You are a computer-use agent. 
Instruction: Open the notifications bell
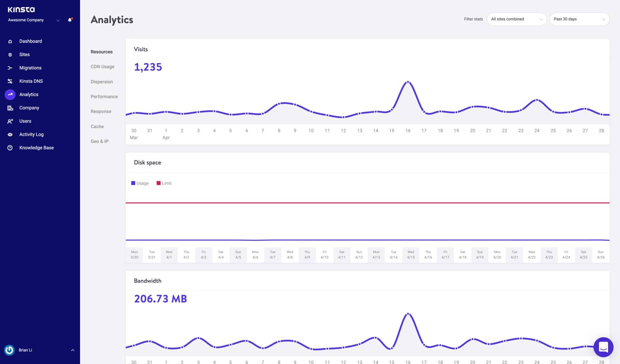(70, 20)
